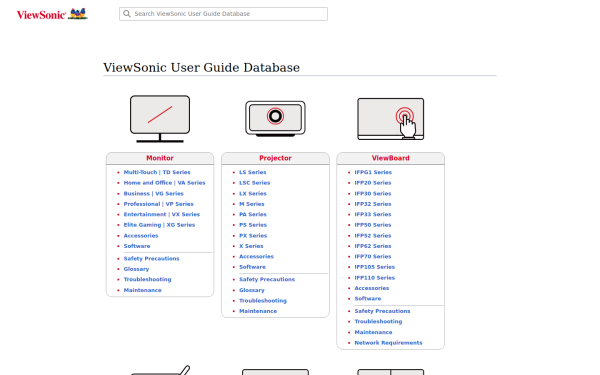Open Network Requirements under ViewBoard

(x=388, y=343)
